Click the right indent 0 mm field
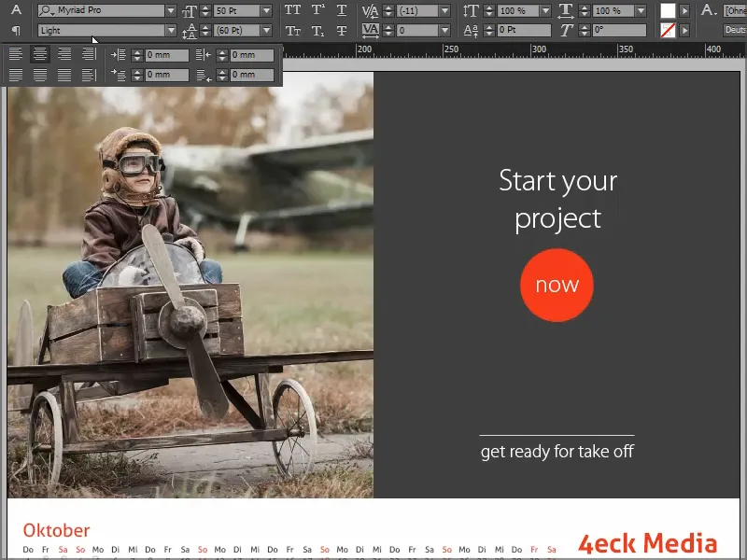This screenshot has height=560, width=747. pyautogui.click(x=252, y=55)
